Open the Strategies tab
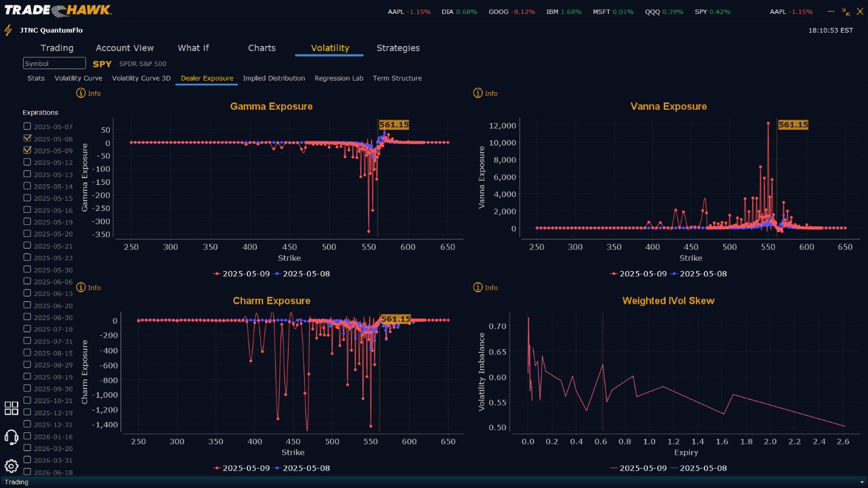 coord(398,48)
